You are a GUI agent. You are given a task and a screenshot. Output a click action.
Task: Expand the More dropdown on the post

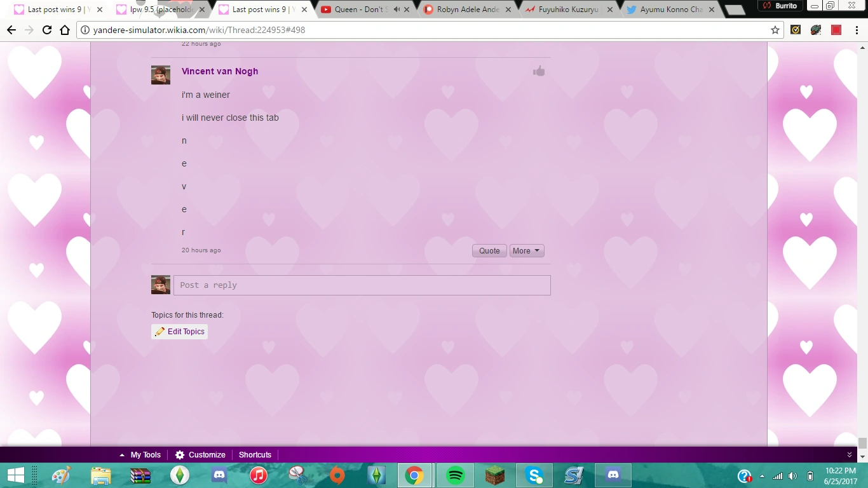(527, 251)
